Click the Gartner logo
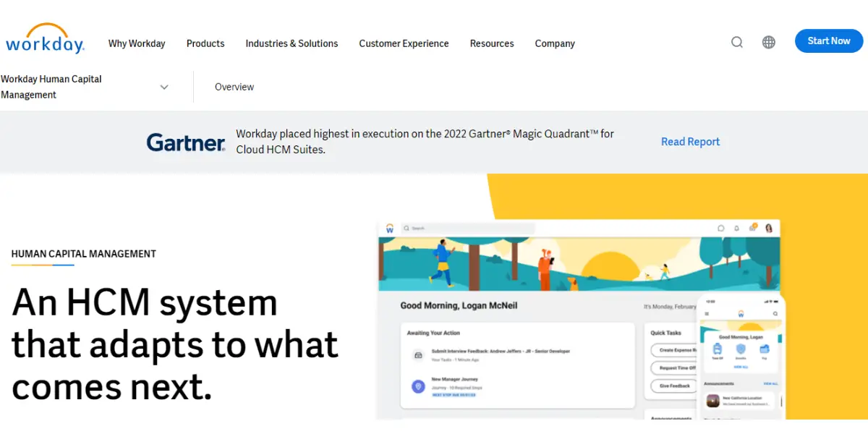Image resolution: width=868 pixels, height=434 pixels. (186, 142)
